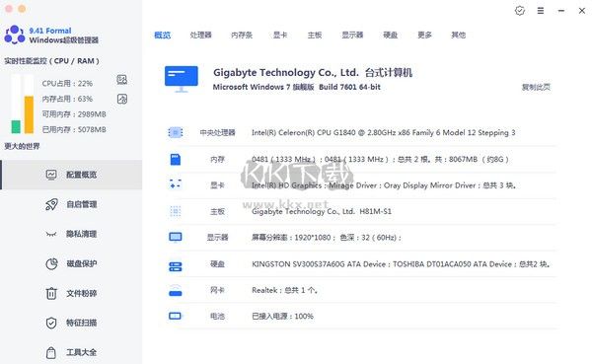Image resolution: width=592 pixels, height=364 pixels.
Task: Open 配置概览 in the sidebar
Action: pyautogui.click(x=72, y=175)
